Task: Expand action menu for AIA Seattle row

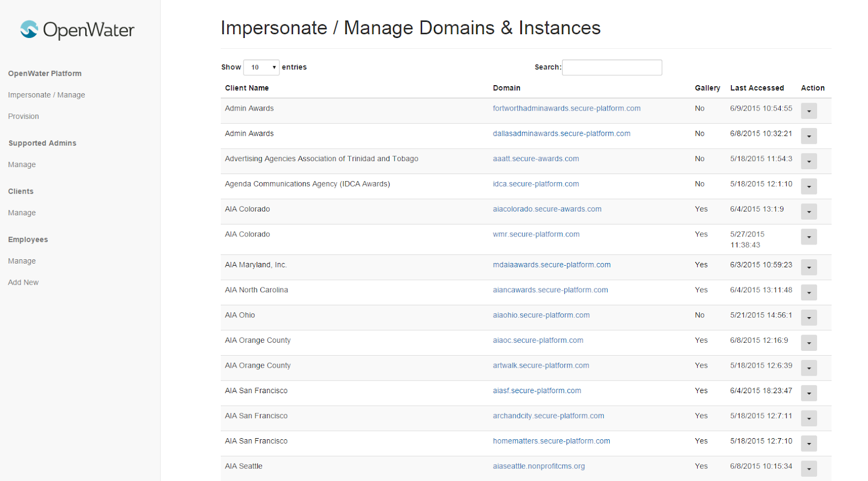Action: click(808, 469)
